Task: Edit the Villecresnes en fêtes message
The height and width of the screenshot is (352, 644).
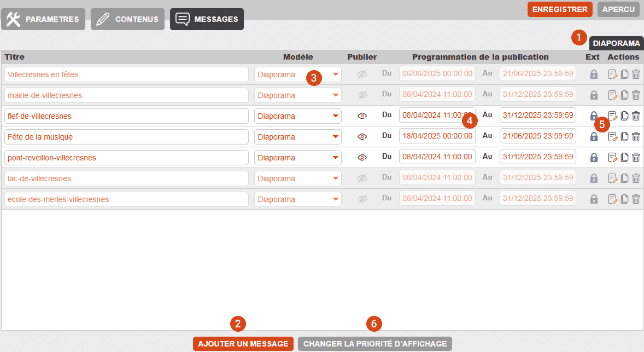Action: tap(613, 74)
